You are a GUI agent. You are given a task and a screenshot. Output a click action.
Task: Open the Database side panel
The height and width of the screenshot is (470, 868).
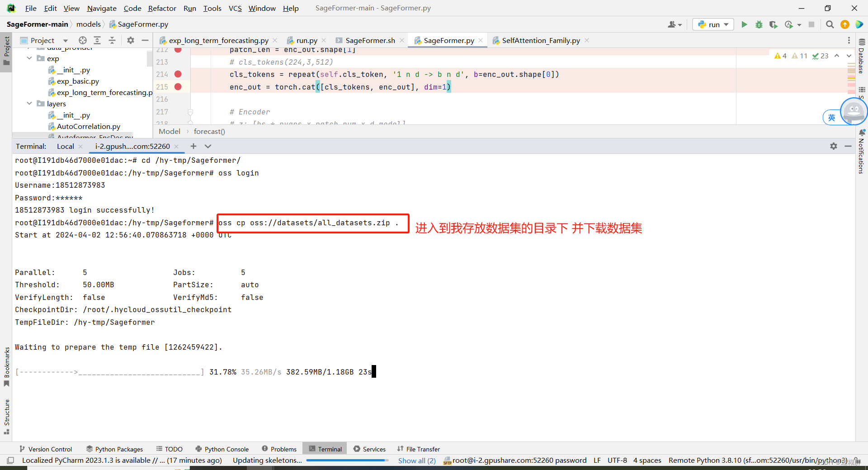click(x=862, y=56)
